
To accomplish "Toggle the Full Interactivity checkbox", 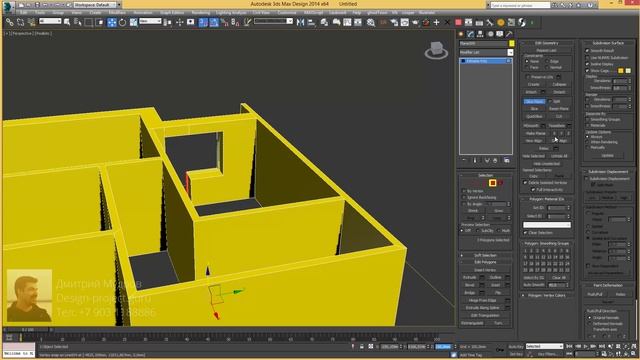I will [533, 189].
